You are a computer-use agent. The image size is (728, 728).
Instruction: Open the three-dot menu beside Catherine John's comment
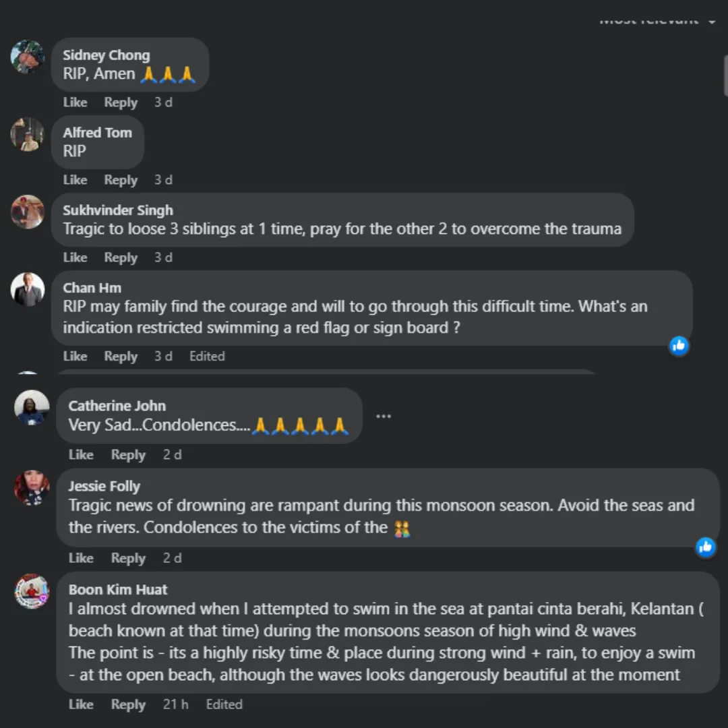tap(384, 417)
